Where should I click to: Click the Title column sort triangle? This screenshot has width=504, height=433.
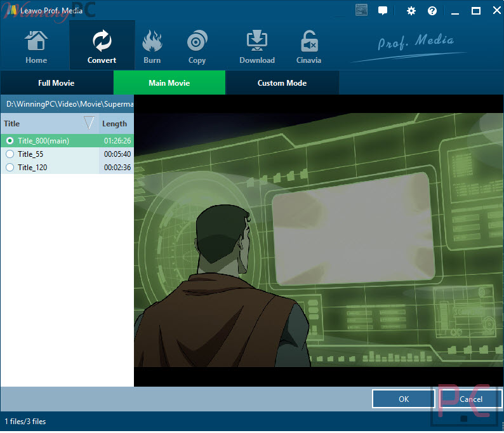[89, 123]
